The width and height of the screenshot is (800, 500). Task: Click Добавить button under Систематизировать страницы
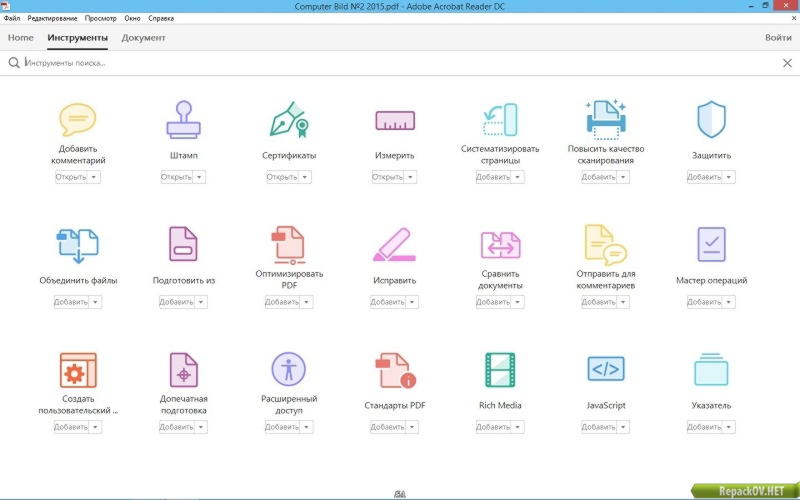pos(493,177)
